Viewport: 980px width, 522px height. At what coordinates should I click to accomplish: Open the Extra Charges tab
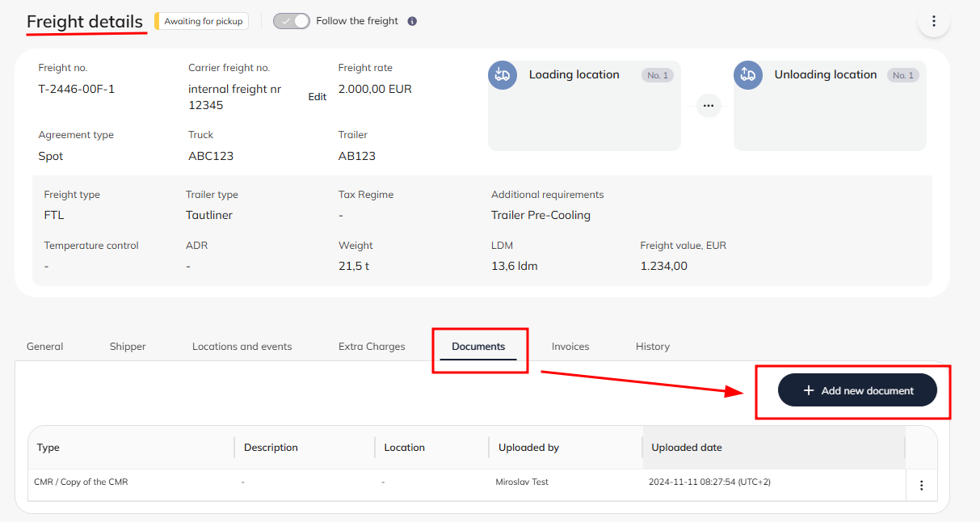[372, 347]
